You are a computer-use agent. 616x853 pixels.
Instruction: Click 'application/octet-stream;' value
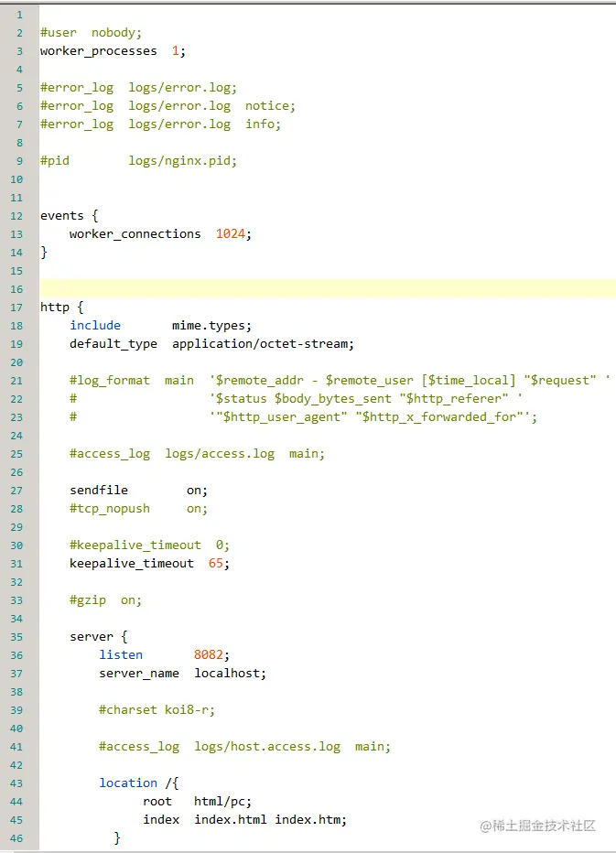[x=263, y=344]
